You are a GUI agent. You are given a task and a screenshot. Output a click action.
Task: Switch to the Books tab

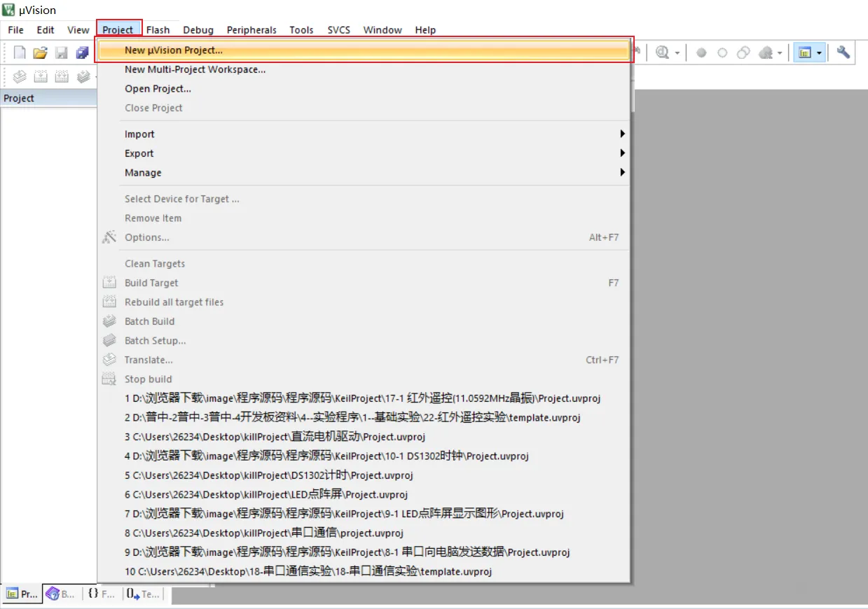point(60,594)
